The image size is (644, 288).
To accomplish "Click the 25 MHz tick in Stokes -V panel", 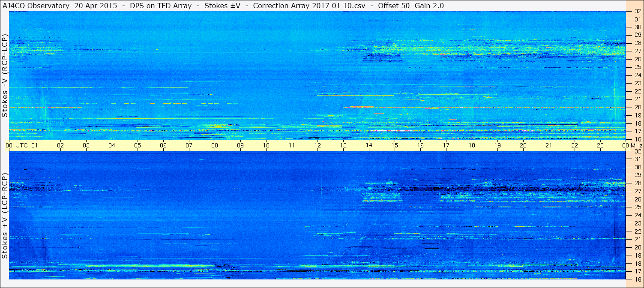I will click(x=637, y=67).
